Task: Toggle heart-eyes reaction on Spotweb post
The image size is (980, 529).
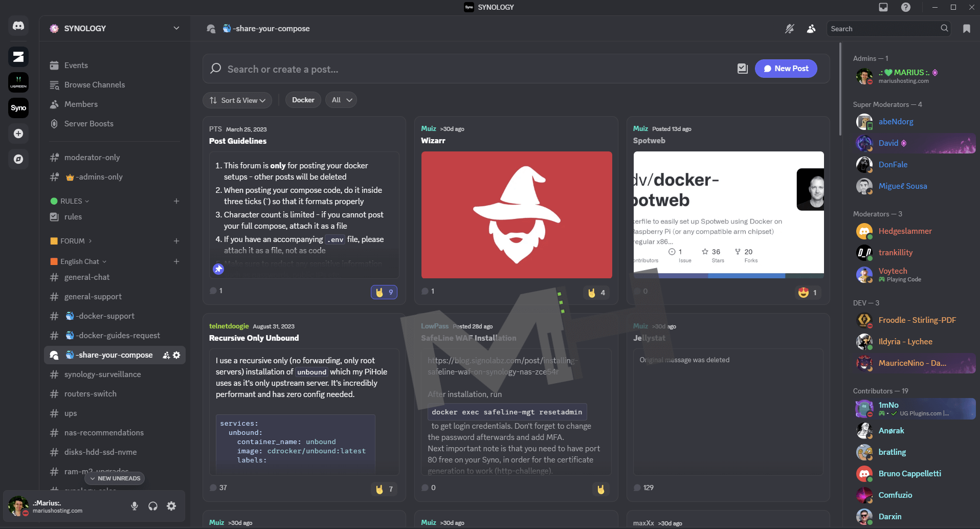Action: tap(808, 293)
